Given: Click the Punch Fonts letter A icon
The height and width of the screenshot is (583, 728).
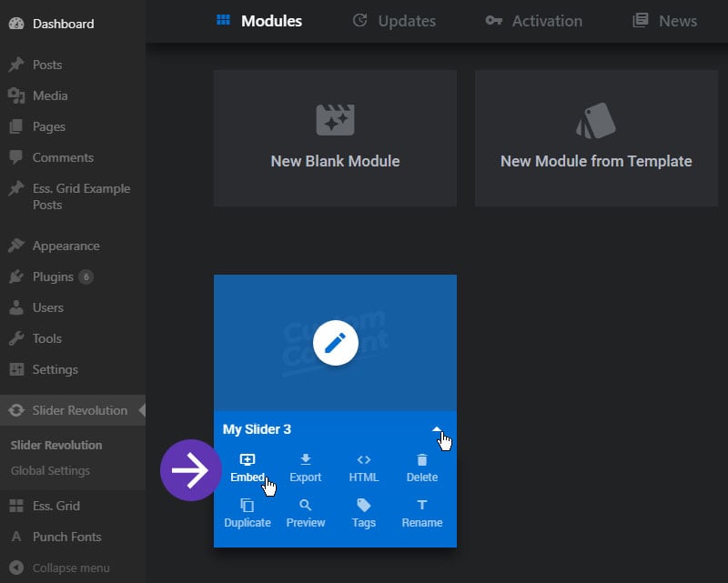Looking at the screenshot, I should [x=16, y=537].
